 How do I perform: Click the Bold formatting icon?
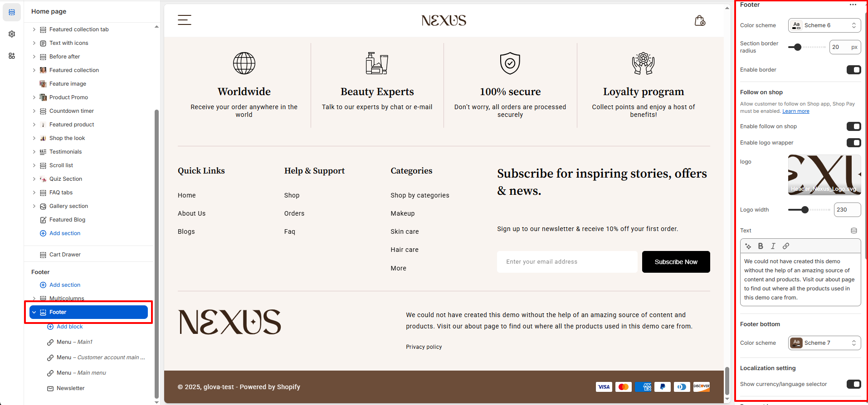(761, 246)
